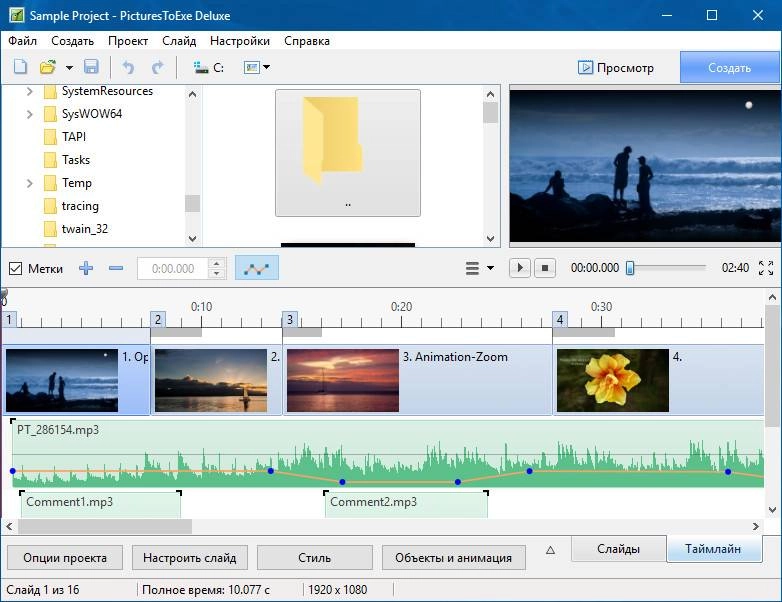This screenshot has width=782, height=602.
Task: Decrease time with stepper down arrow
Action: pyautogui.click(x=216, y=274)
